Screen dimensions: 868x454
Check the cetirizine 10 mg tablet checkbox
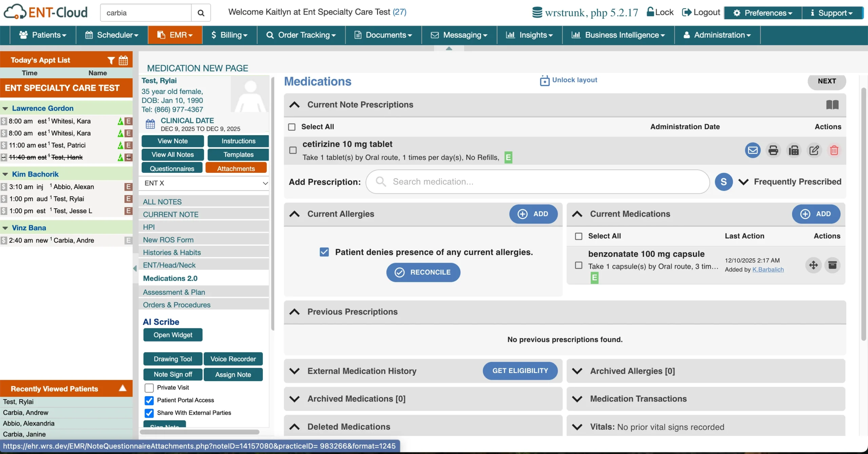293,150
